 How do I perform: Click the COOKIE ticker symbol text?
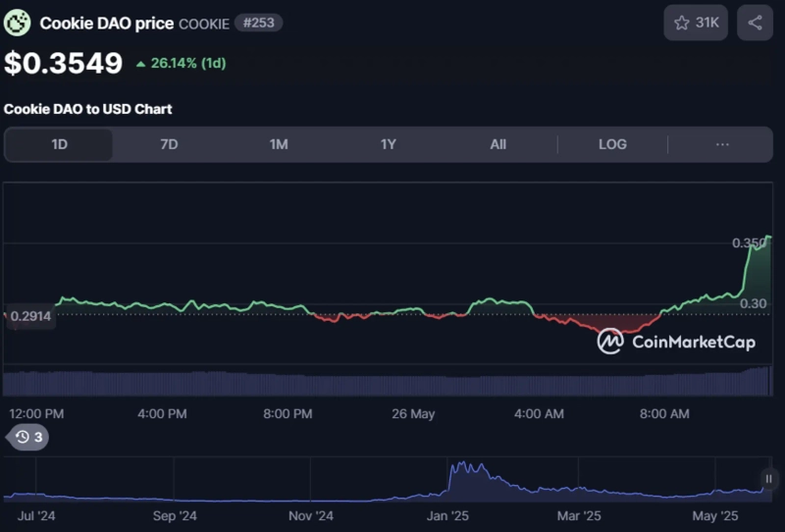coord(203,23)
